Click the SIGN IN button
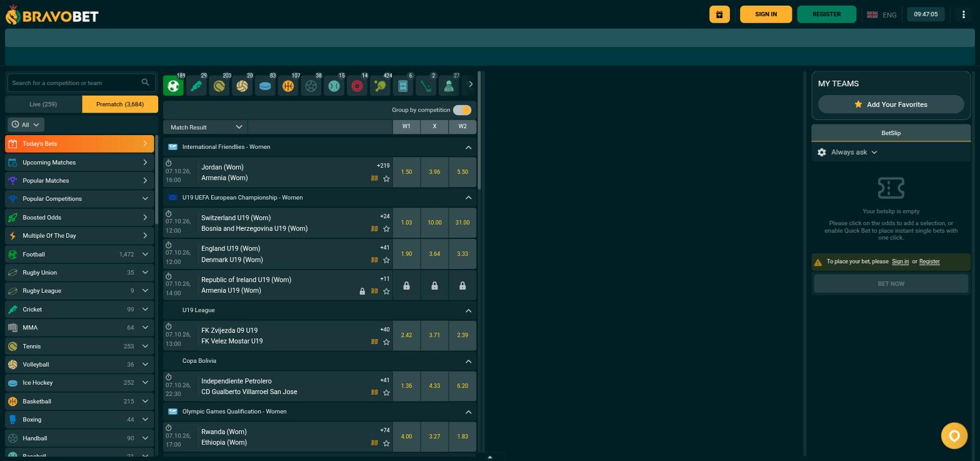Viewport: 980px width, 461px height. [766, 14]
